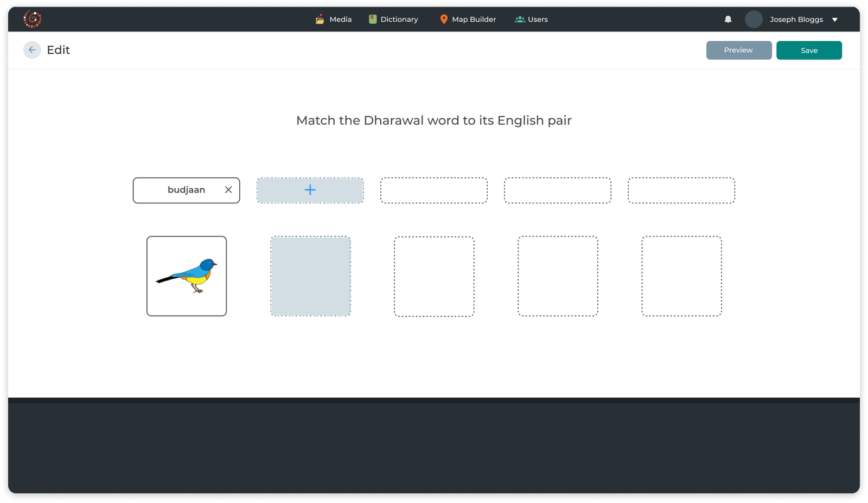This screenshot has width=868, height=503.
Task: Open the Map Builder menu item
Action: click(474, 19)
